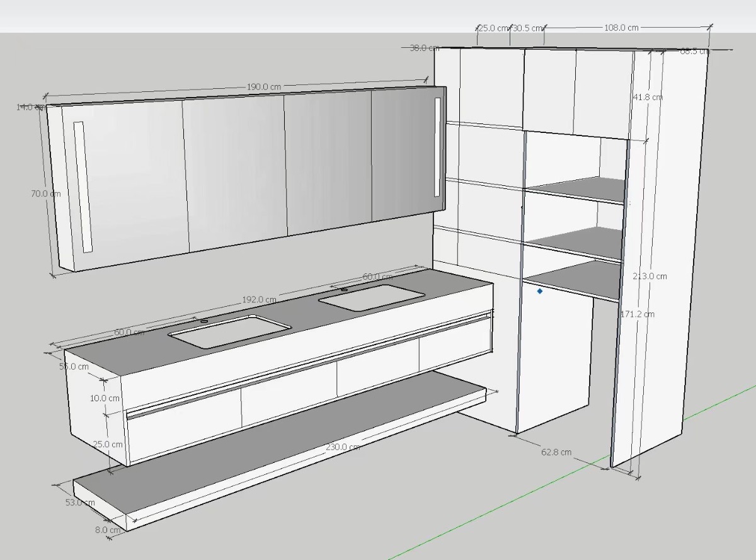Select the 10.0 cm dimension label
756x560 pixels.
click(105, 398)
